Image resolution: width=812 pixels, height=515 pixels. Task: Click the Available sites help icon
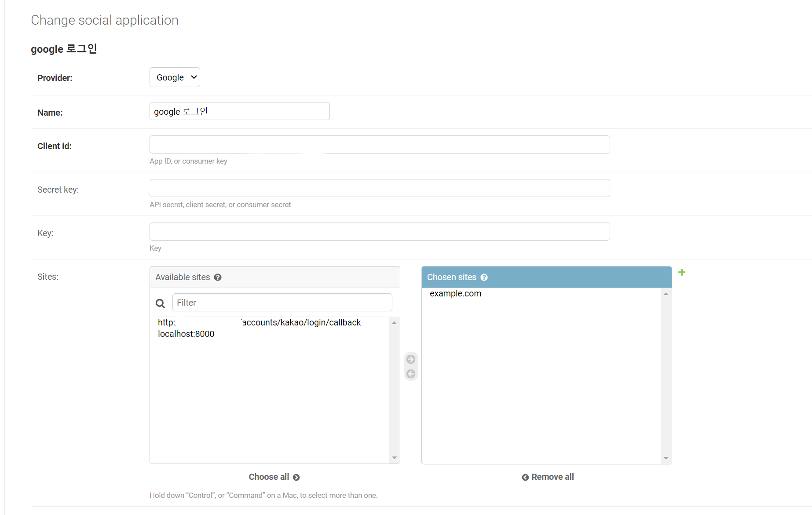[218, 278]
